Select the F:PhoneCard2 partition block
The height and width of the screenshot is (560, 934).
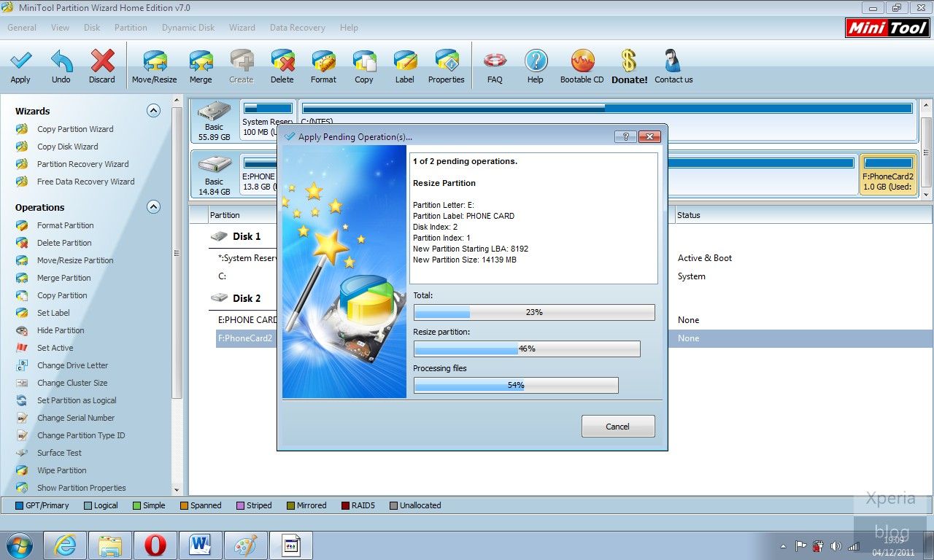tap(887, 175)
